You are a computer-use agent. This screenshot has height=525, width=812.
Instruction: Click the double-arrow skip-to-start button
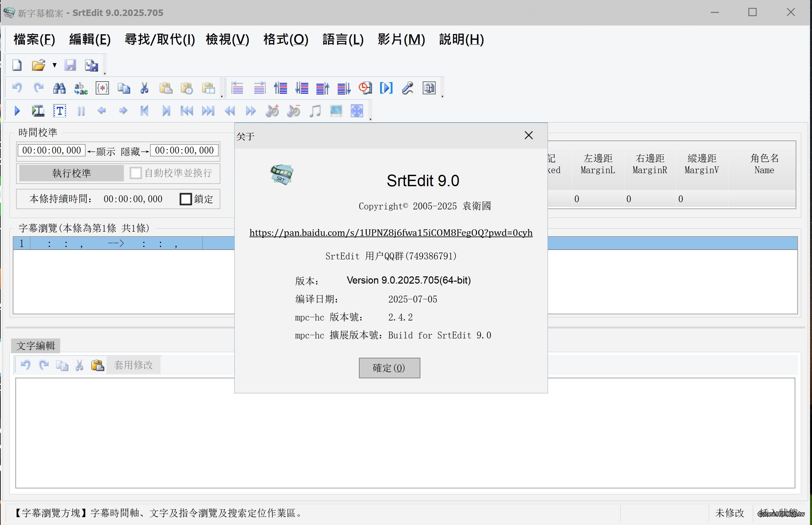pos(187,111)
